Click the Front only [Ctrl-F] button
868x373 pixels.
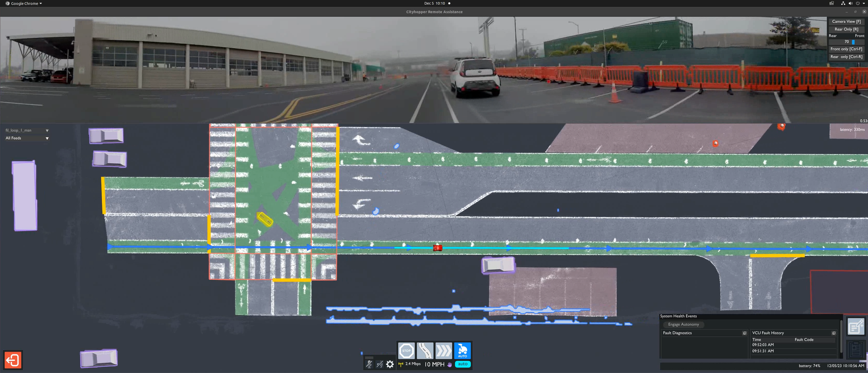click(846, 49)
